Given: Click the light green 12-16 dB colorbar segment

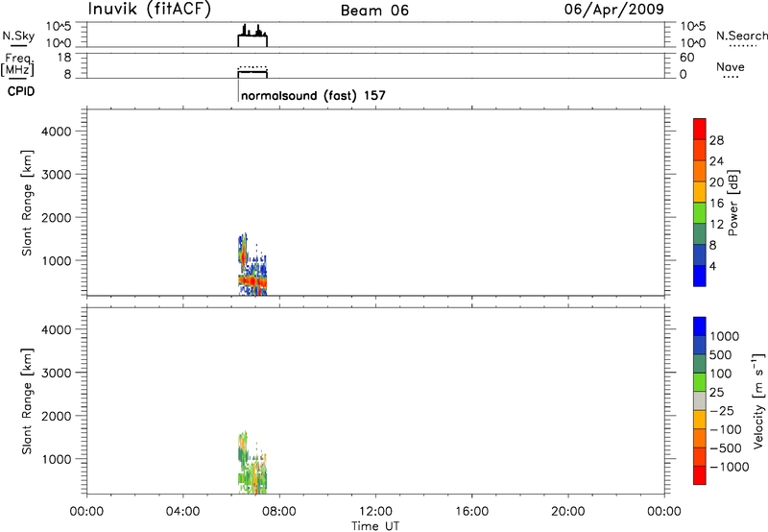Looking at the screenshot, I should [700, 212].
